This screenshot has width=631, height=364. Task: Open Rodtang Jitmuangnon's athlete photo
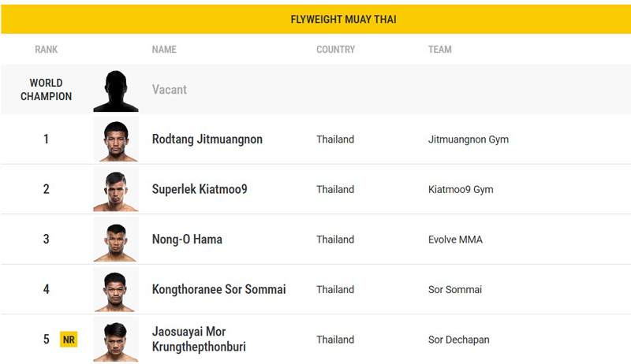coord(116,139)
